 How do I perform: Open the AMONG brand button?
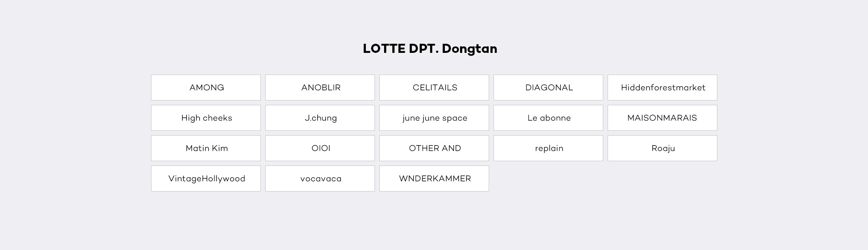206,88
